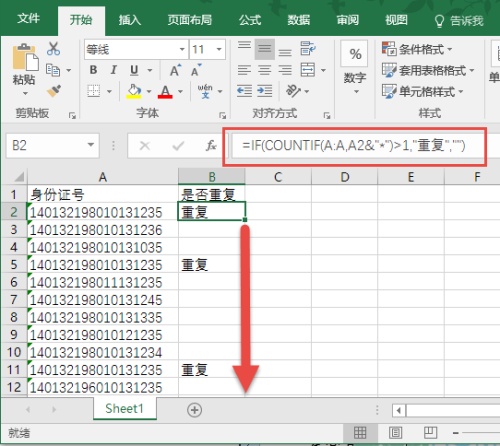Open the Name Box dropdown arrow

pos(91,145)
